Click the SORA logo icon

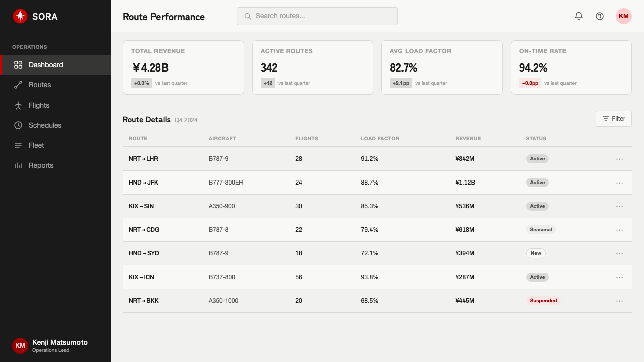click(20, 16)
